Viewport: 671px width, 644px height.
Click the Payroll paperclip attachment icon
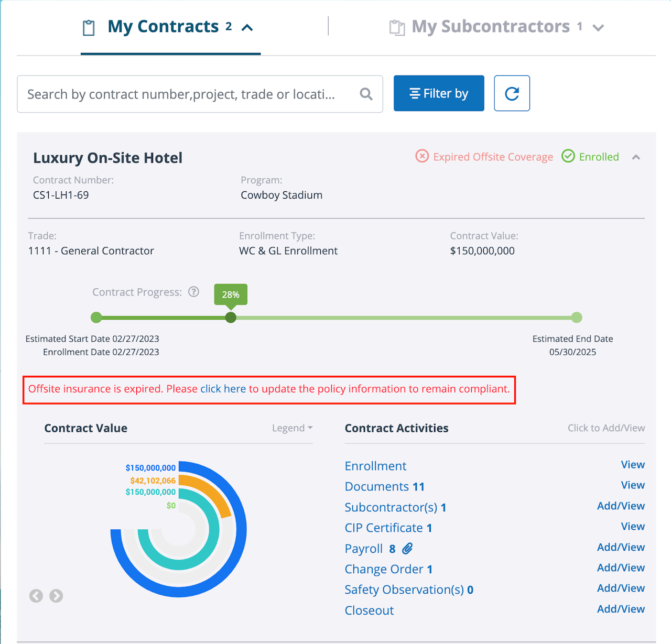(x=407, y=549)
